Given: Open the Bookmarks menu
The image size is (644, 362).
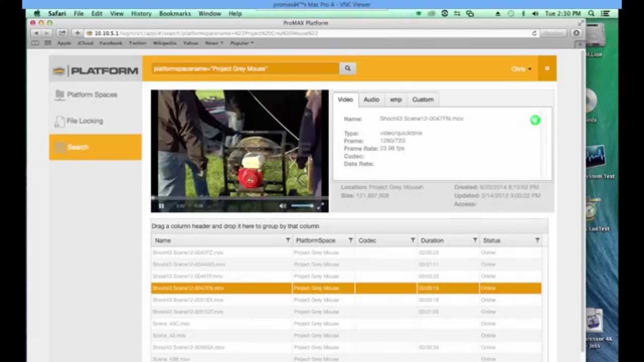Looking at the screenshot, I should tap(175, 14).
